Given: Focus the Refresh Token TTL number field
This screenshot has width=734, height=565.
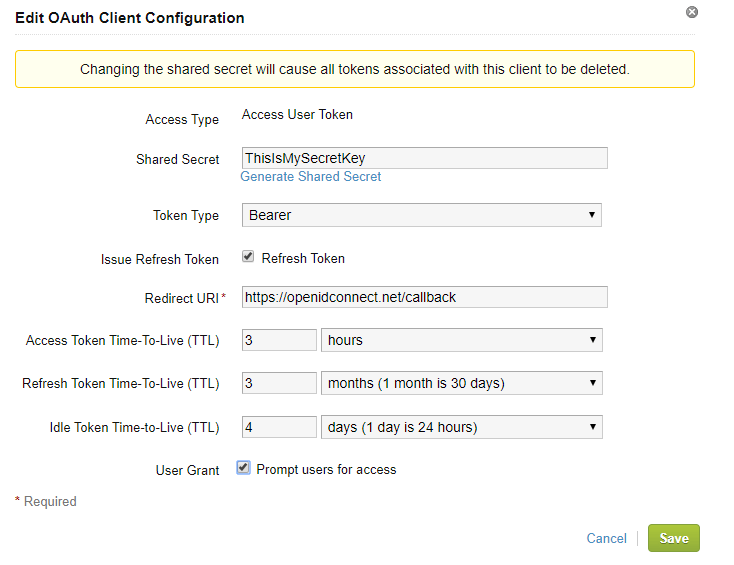Looking at the screenshot, I should pos(279,383).
